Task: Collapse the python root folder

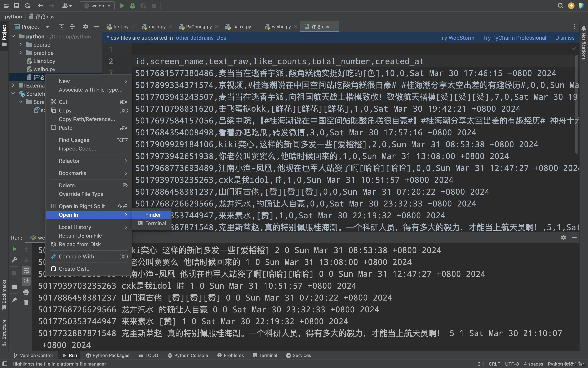Action: click(13, 36)
